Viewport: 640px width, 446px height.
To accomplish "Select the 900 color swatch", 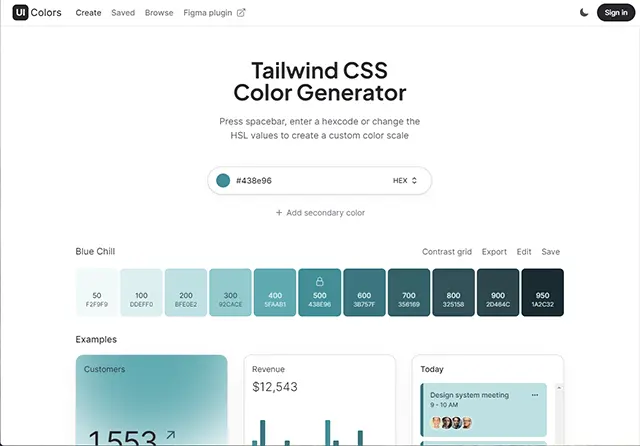I will coord(498,292).
